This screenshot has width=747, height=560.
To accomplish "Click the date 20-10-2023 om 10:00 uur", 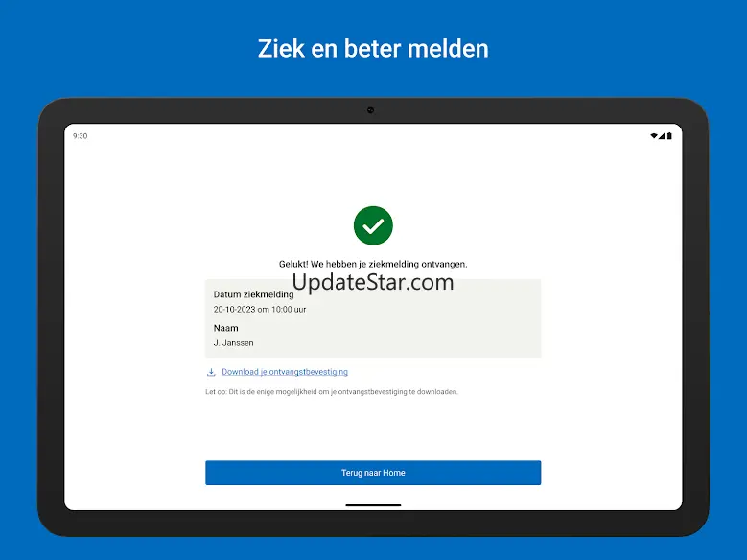I will pyautogui.click(x=260, y=310).
